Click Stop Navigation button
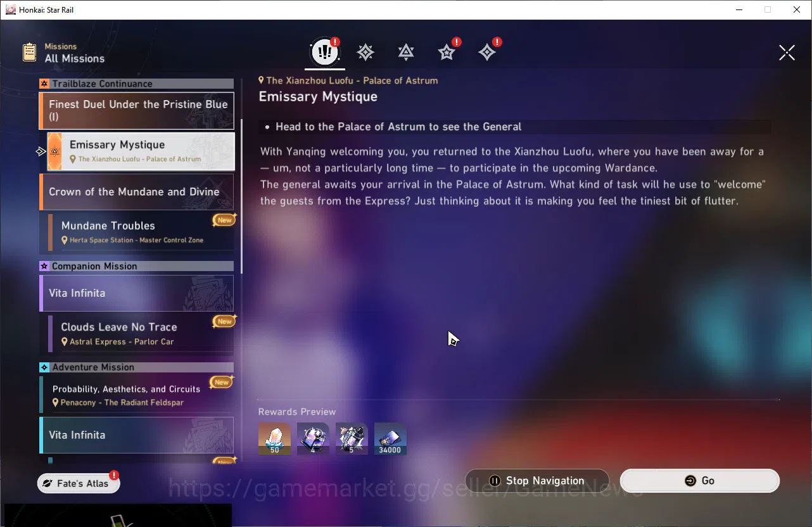The height and width of the screenshot is (527, 812). 537,481
